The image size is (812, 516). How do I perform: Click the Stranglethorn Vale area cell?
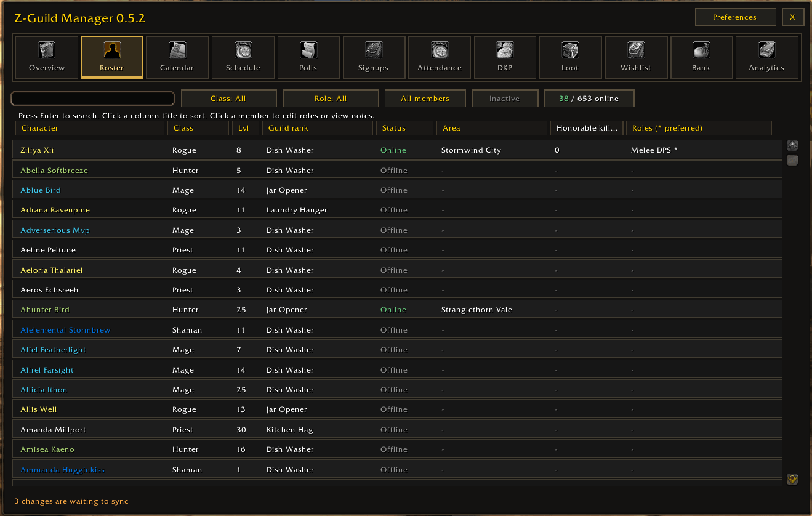tap(476, 310)
